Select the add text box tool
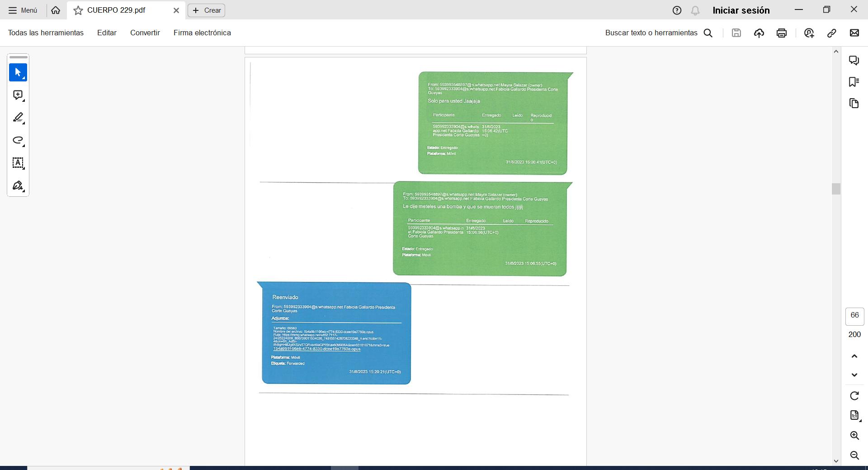 click(18, 163)
